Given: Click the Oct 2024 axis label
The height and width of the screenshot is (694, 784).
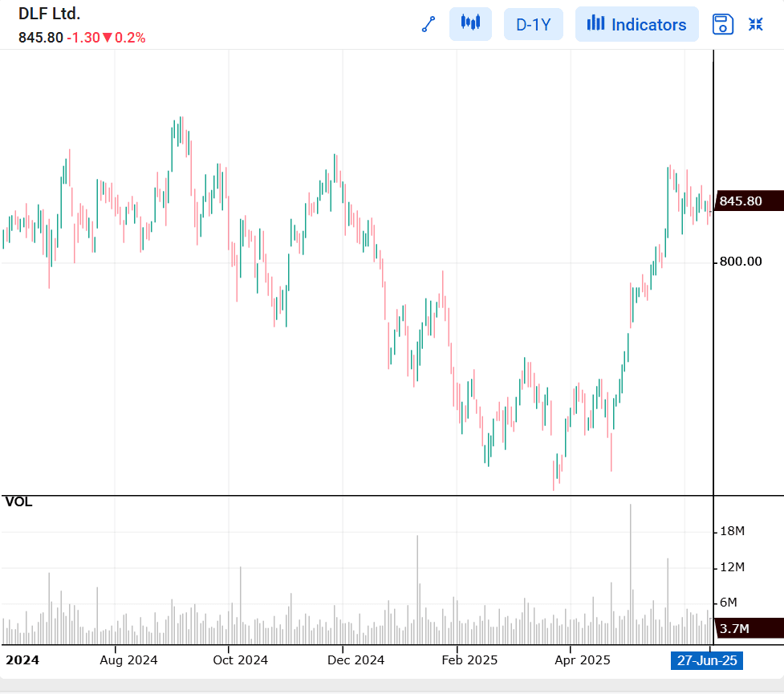Looking at the screenshot, I should 241,660.
